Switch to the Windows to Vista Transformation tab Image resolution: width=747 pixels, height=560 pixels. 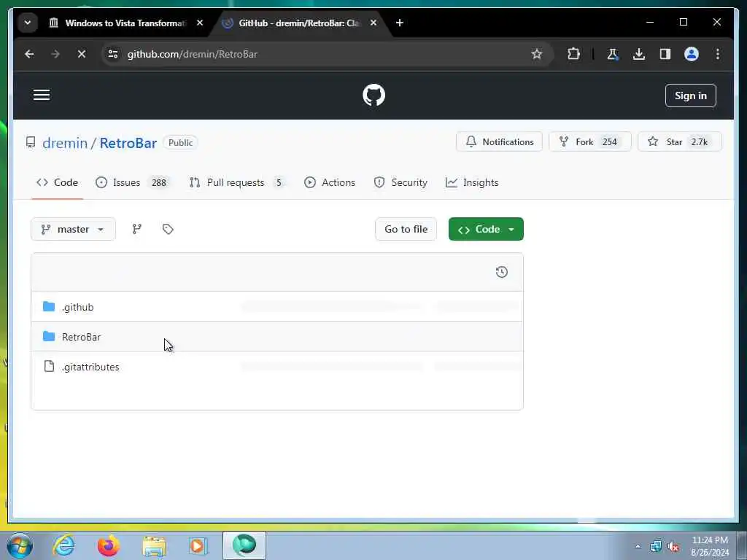click(125, 23)
